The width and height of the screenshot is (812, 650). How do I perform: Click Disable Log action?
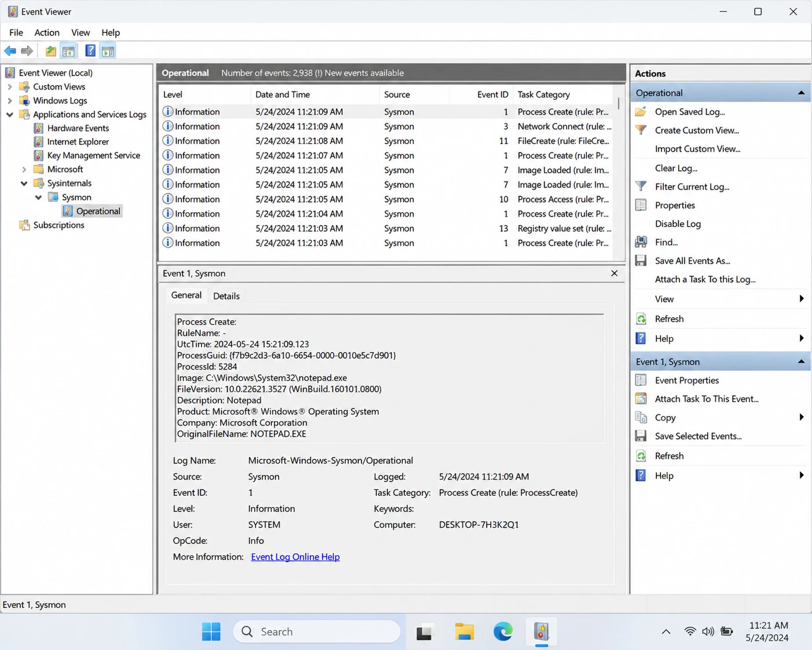(x=678, y=224)
